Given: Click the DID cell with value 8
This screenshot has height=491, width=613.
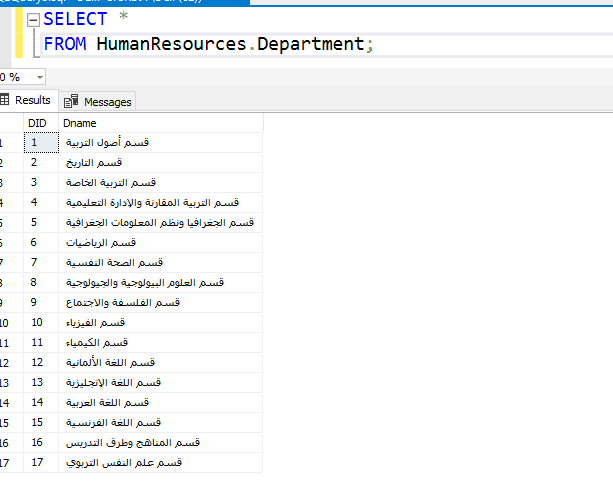Looking at the screenshot, I should coord(41,283).
